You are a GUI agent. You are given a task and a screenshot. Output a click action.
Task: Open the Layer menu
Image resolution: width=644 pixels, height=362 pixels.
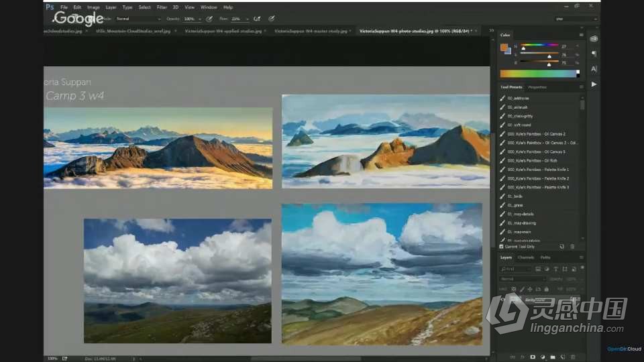tap(111, 7)
